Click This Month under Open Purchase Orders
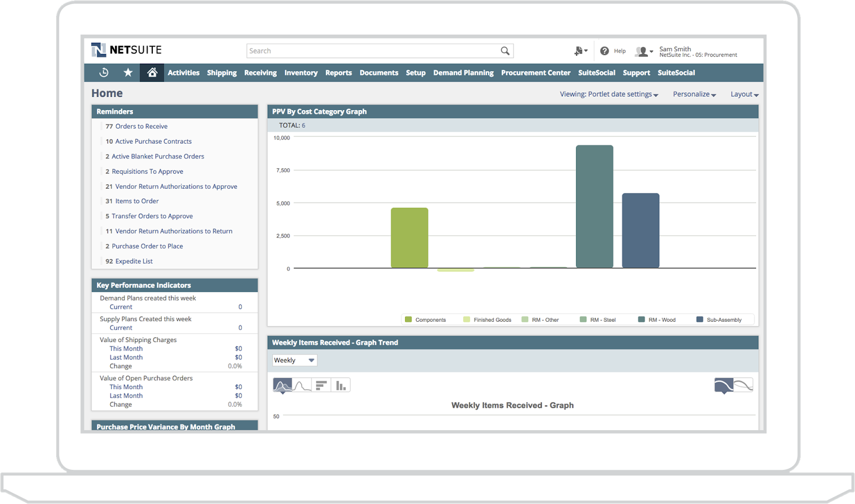The width and height of the screenshot is (855, 504). [126, 387]
